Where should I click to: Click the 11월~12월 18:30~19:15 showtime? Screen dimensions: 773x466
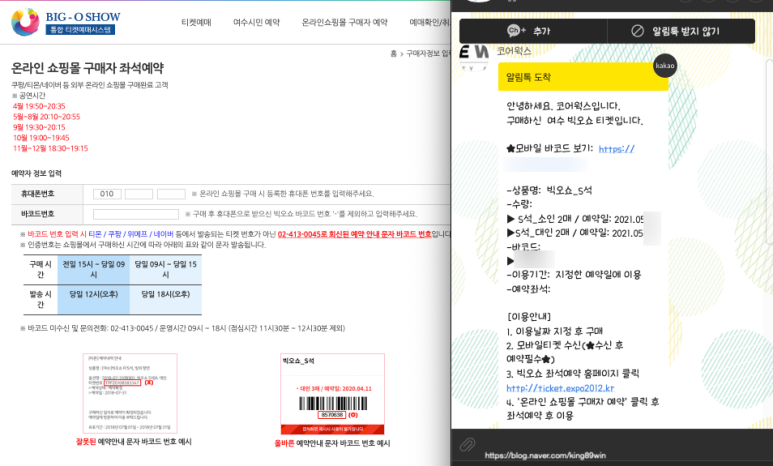point(50,148)
